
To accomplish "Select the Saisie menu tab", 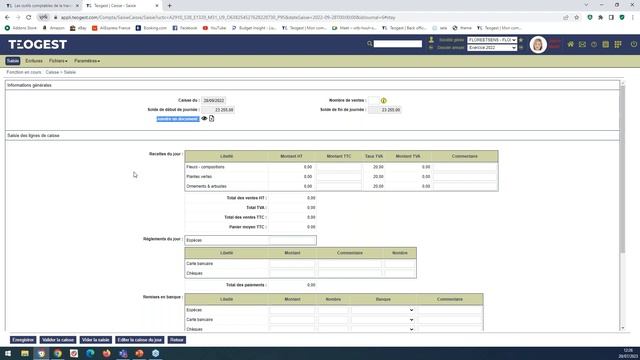I will pos(13,61).
